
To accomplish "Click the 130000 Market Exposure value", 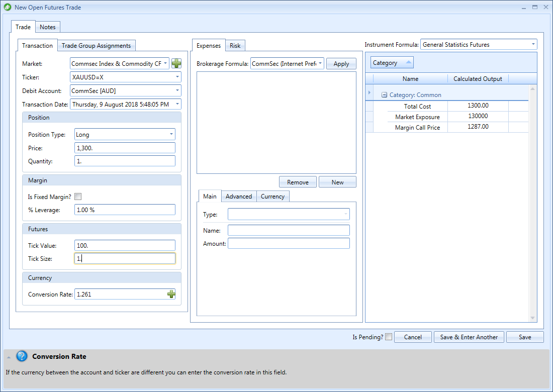I will tap(478, 116).
